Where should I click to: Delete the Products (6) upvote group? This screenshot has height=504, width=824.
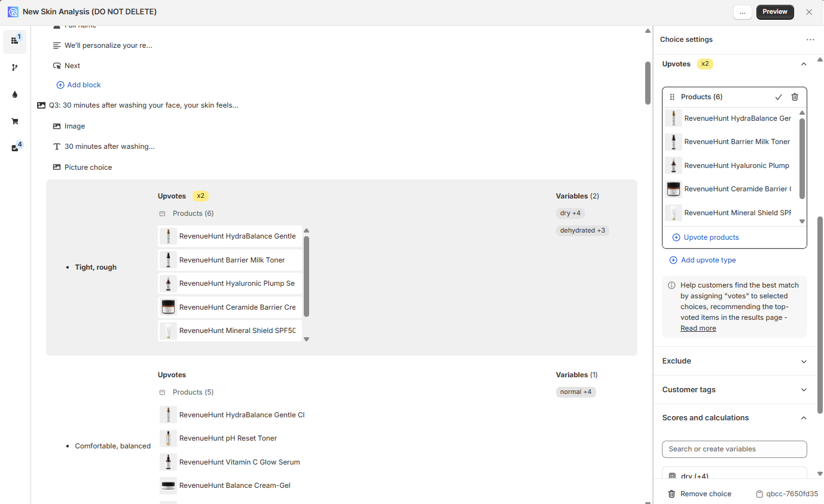coord(795,97)
